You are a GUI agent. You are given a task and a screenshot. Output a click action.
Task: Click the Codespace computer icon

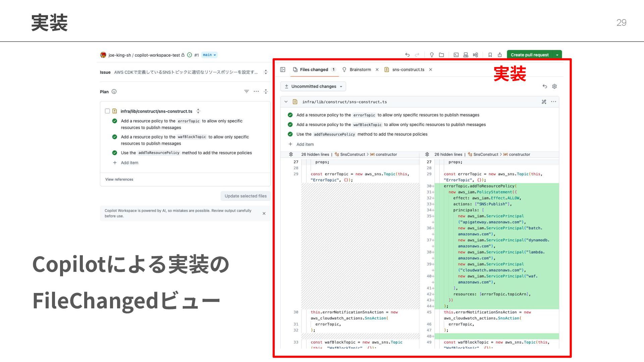[466, 55]
